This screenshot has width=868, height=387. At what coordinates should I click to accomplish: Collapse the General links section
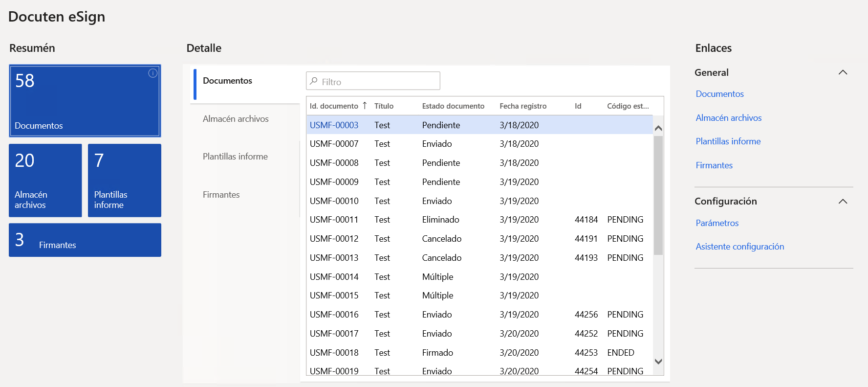pos(843,72)
